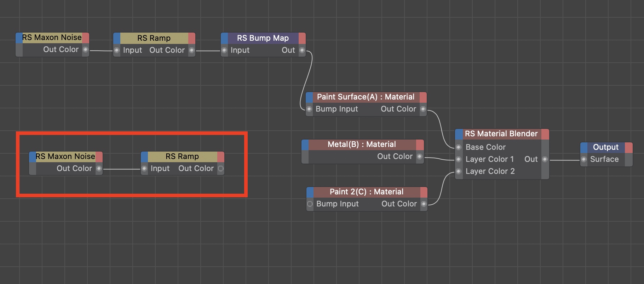Click the Surface input port on Output node
The image size is (644, 284).
coord(584,159)
